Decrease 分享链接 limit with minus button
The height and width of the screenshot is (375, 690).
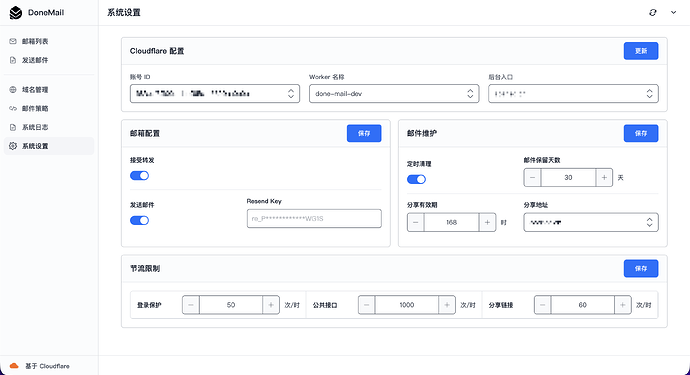point(543,305)
